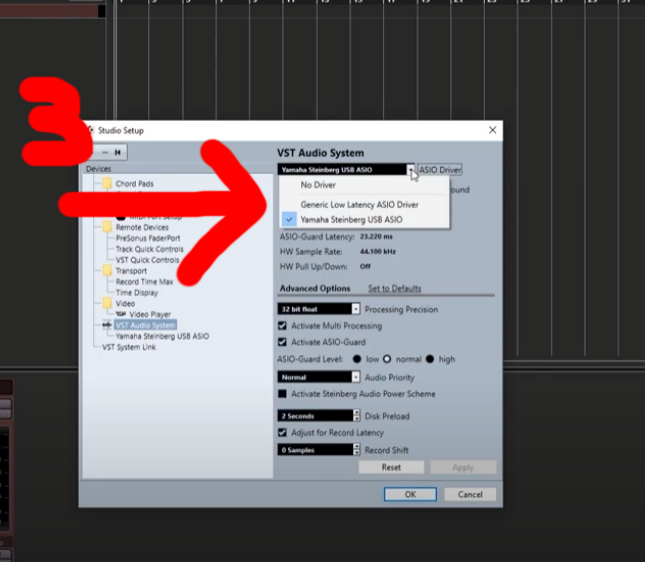This screenshot has height=562, width=645.
Task: Toggle Adjust for Record Latency checkbox
Action: (x=282, y=432)
